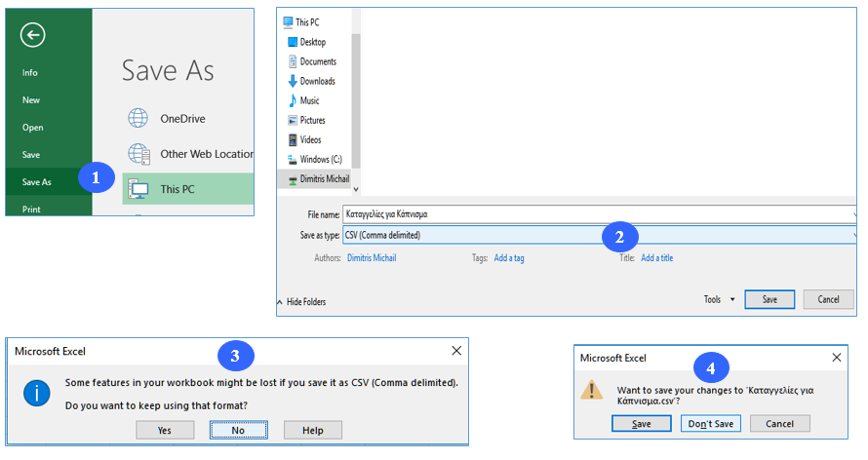
Task: Select the OneDrive globe icon
Action: point(138,118)
